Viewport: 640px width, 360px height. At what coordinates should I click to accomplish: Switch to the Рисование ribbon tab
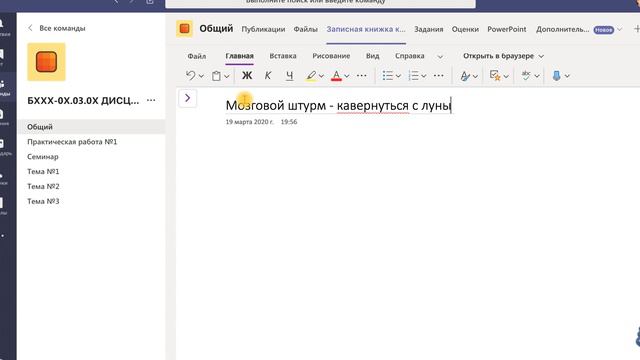[331, 56]
